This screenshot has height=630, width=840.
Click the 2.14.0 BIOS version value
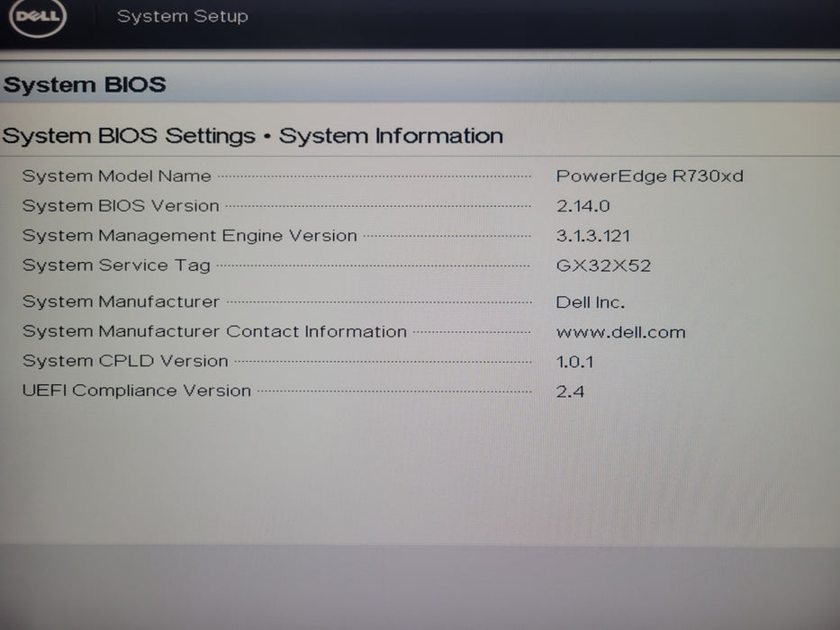coord(583,206)
